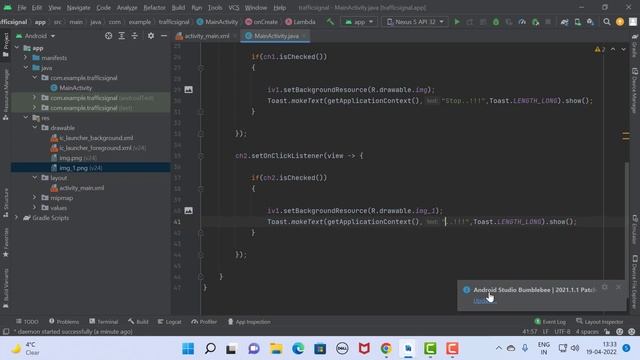This screenshot has width=640, height=360.
Task: Toggle the Favorites sidebar tool window
Action: point(6,242)
